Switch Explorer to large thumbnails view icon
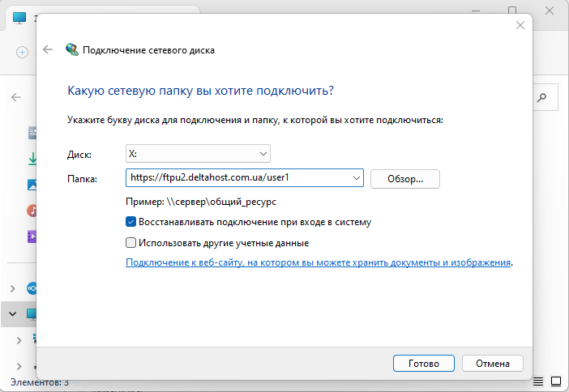This screenshot has width=569, height=392. (x=556, y=381)
